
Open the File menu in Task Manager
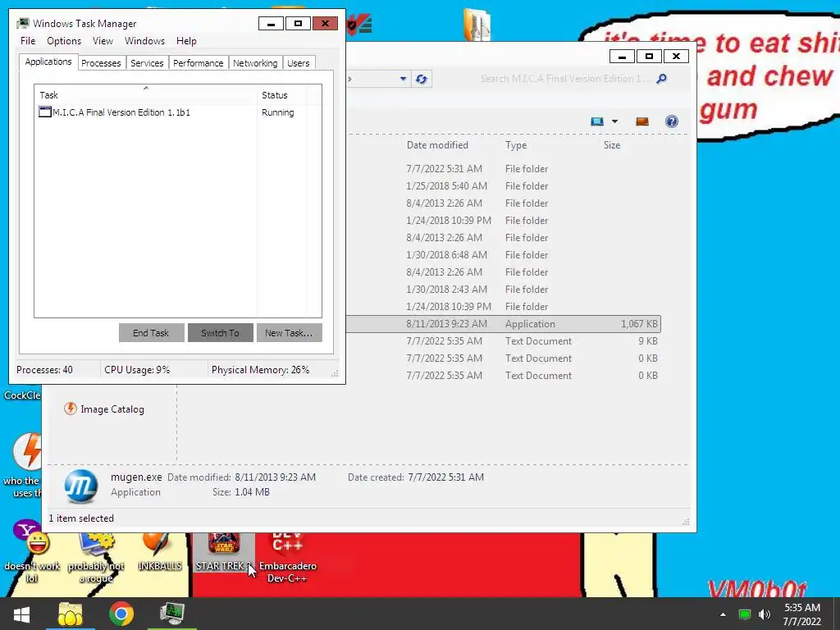coord(28,41)
